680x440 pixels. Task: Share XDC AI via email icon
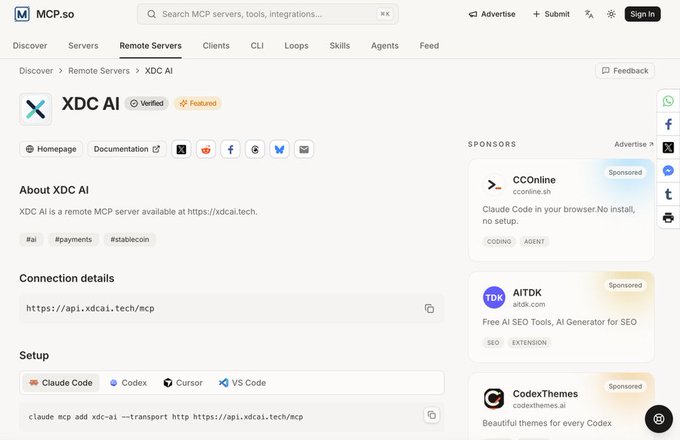point(304,149)
